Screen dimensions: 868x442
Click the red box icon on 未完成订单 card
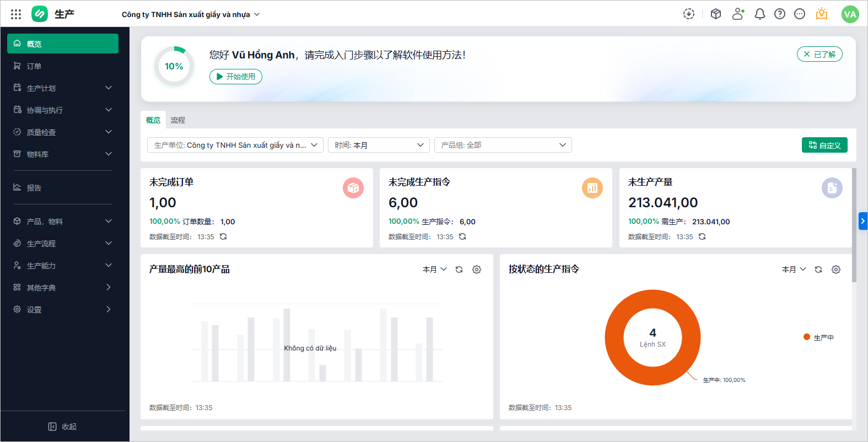coord(353,188)
